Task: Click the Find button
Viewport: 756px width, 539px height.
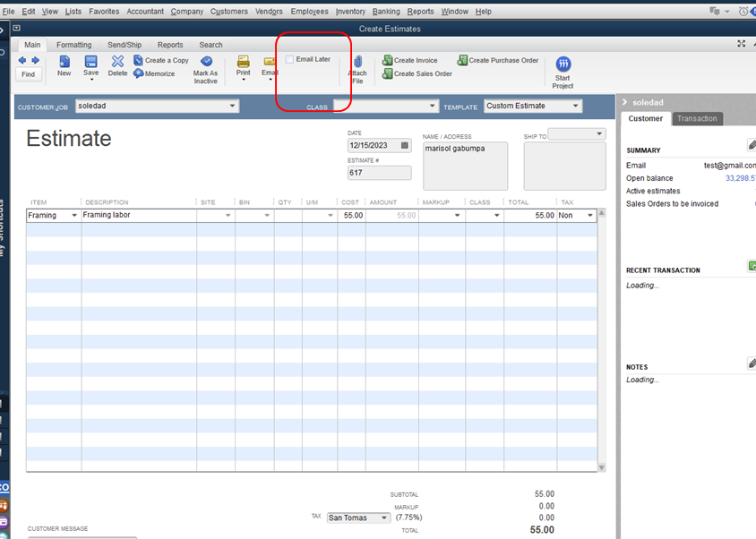Action: point(28,74)
